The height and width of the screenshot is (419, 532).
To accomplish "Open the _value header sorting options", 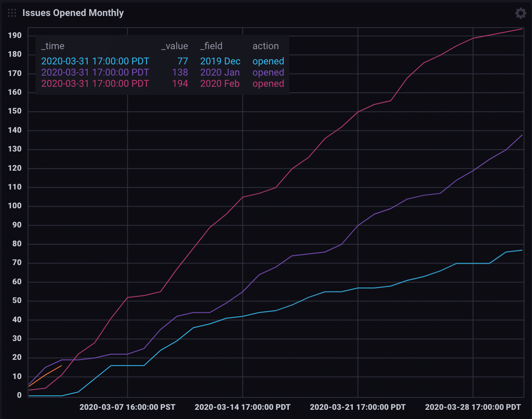I will pos(174,46).
